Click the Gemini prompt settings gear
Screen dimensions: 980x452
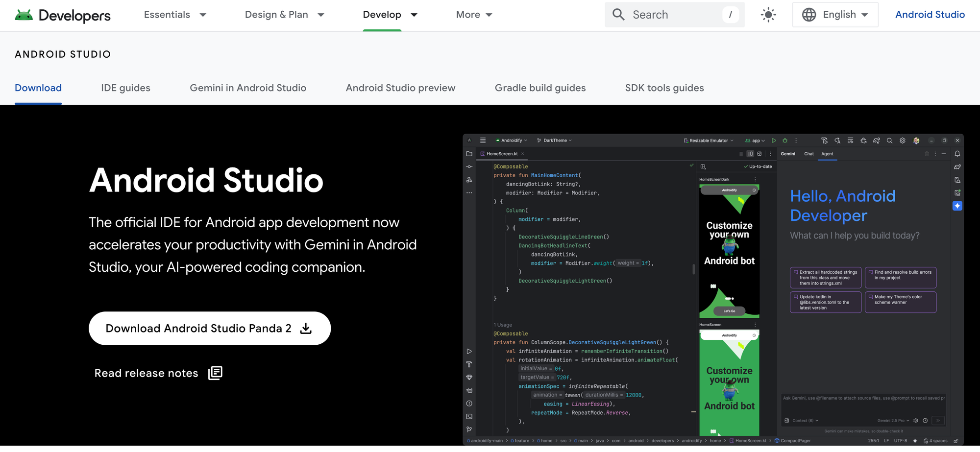coord(916,421)
